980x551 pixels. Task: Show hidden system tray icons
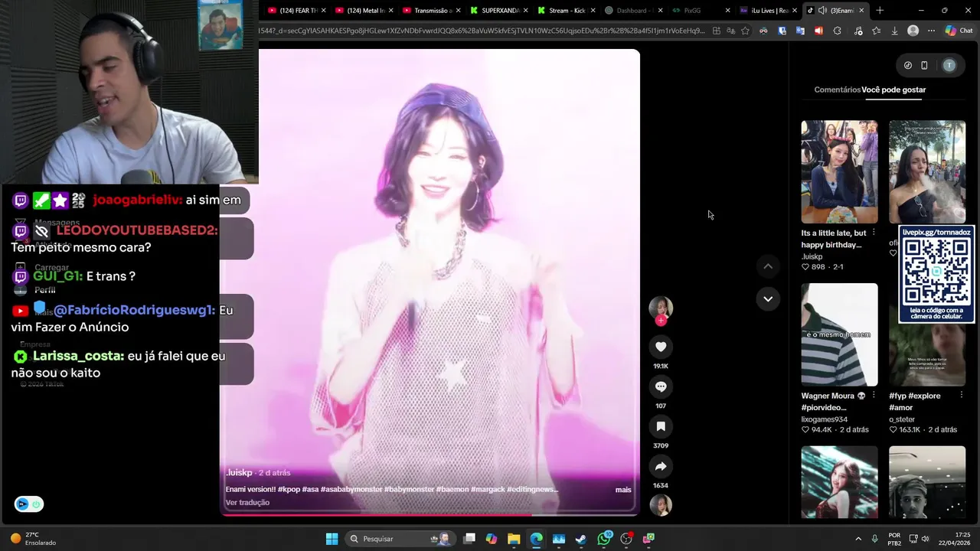858,539
